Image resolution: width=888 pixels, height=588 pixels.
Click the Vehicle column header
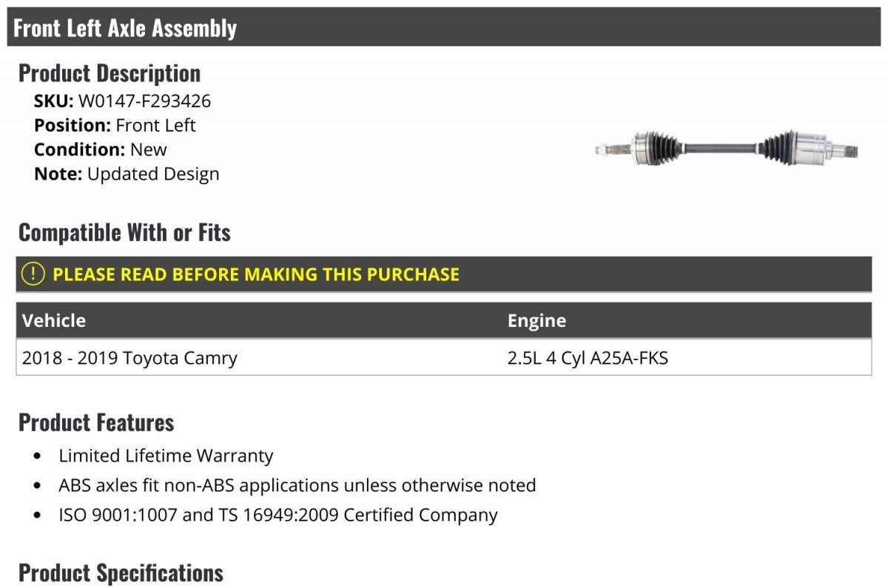pos(54,320)
